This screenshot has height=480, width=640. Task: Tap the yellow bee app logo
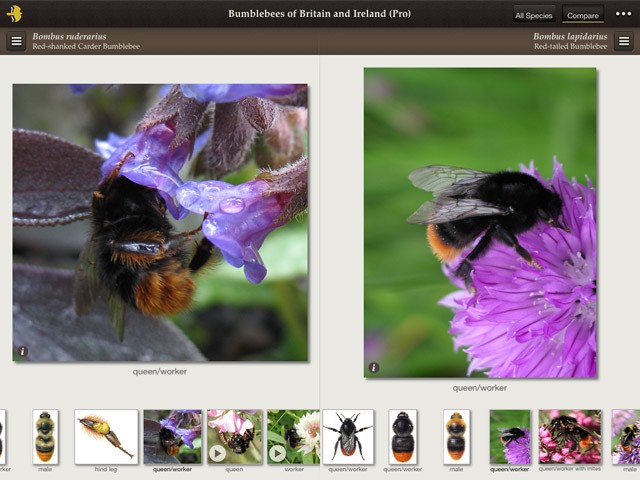point(15,13)
